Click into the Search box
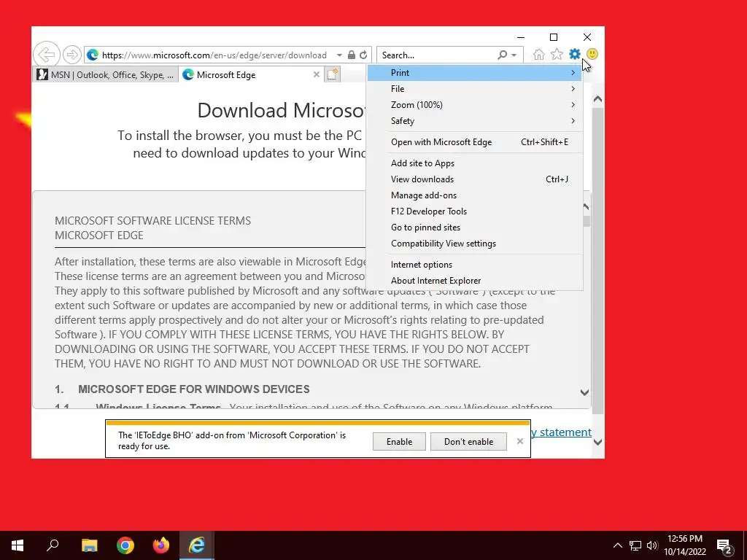Viewport: 747px width, 560px height. click(x=438, y=55)
